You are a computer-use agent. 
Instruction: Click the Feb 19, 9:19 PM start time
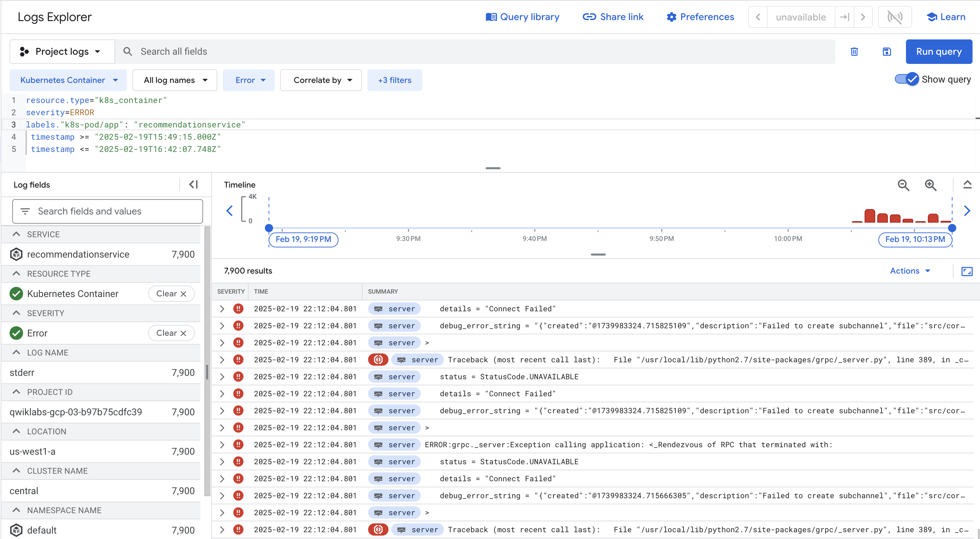(x=303, y=240)
